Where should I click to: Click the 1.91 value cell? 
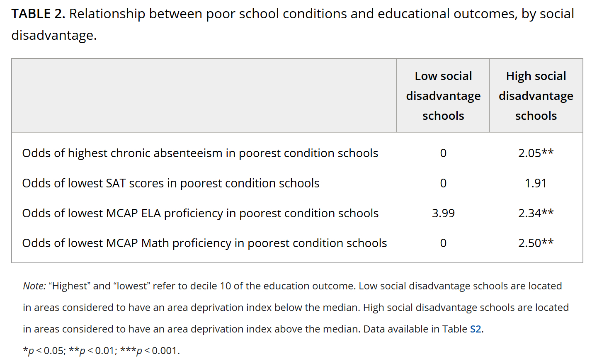pos(536,183)
